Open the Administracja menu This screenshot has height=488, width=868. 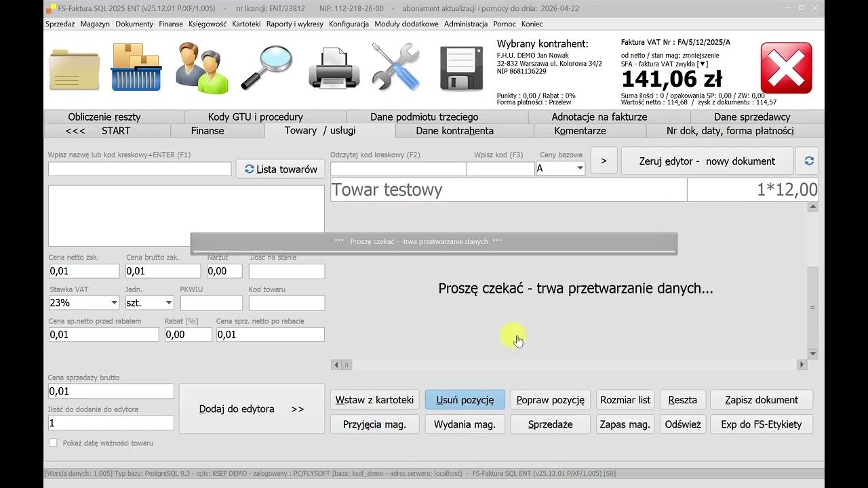466,24
